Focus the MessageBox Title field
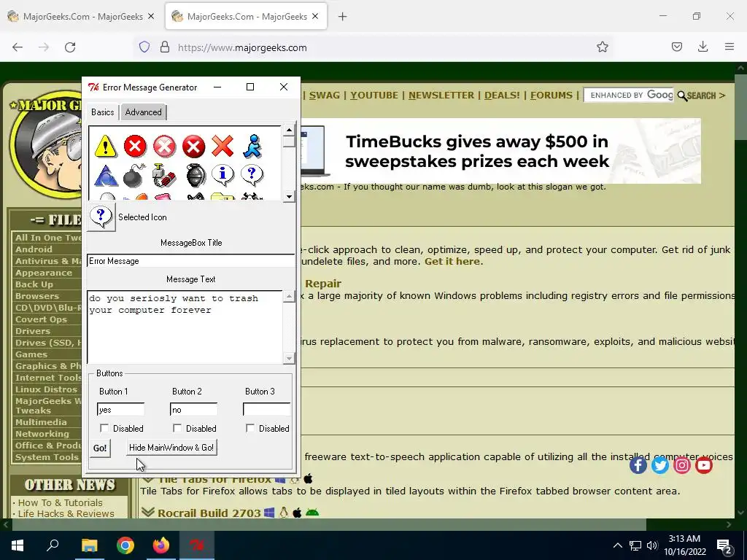Image resolution: width=747 pixels, height=560 pixels. (x=191, y=261)
